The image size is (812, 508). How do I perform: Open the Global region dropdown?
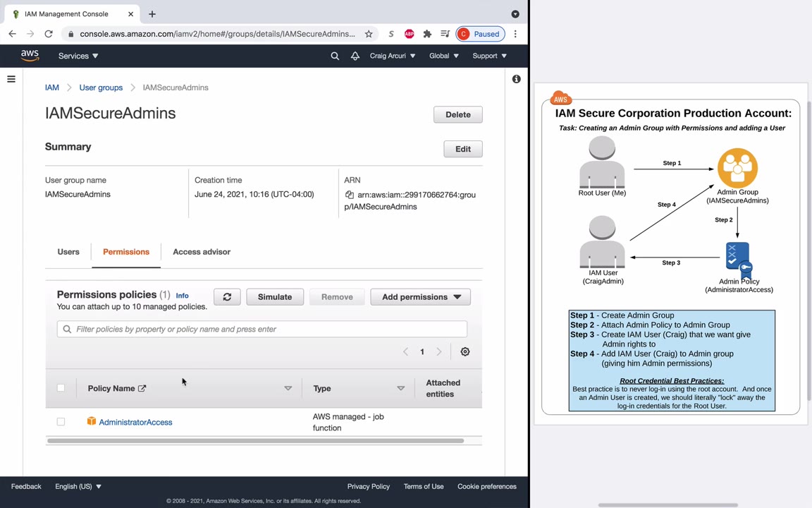444,56
